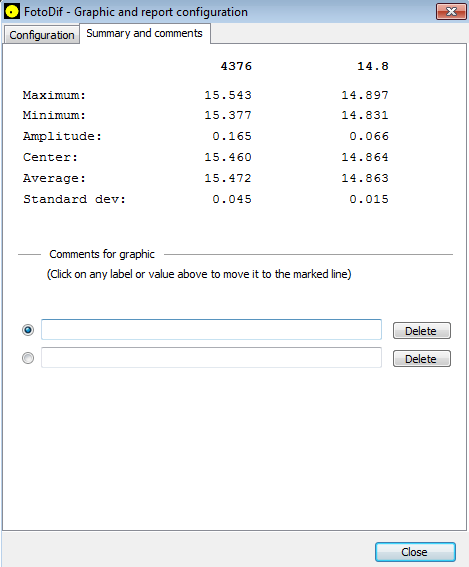This screenshot has width=469, height=567.
Task: Select the first comment line radio button
Action: pos(28,330)
